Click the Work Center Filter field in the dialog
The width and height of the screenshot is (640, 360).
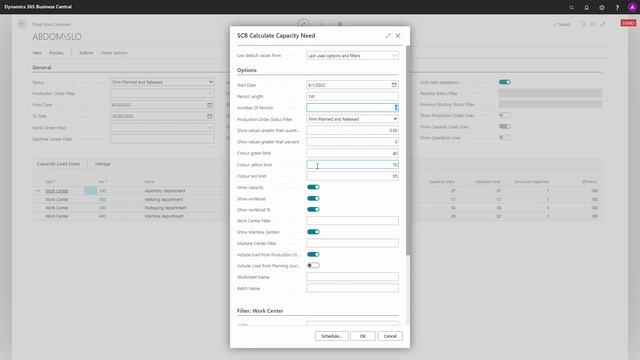[x=352, y=221]
